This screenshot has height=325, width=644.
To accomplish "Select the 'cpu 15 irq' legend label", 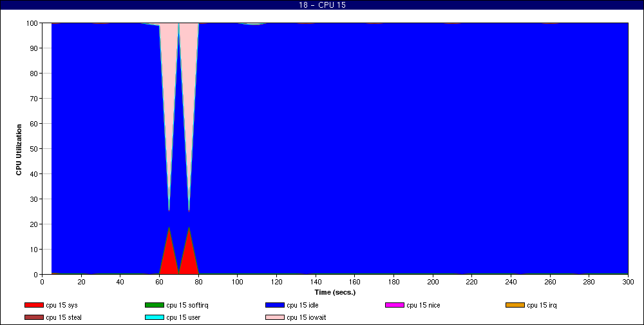I will point(542,305).
